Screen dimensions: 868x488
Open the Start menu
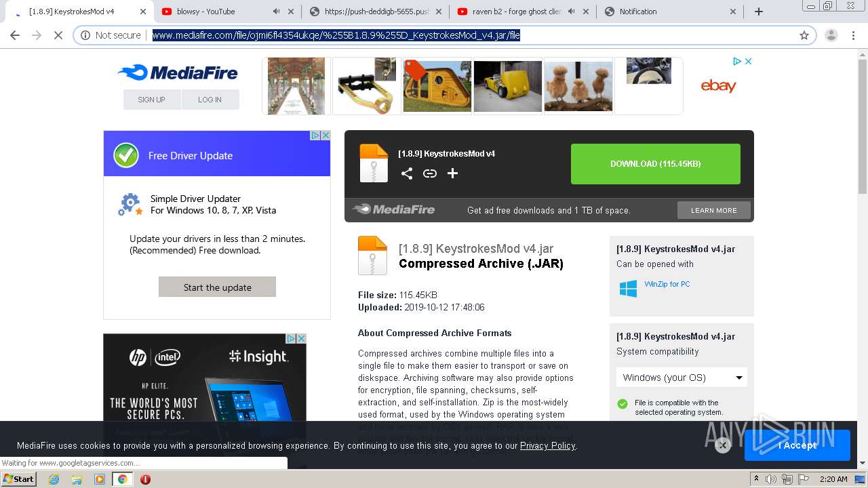click(x=18, y=479)
